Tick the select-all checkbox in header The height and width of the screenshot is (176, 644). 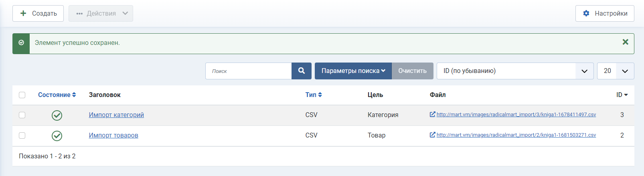pyautogui.click(x=22, y=95)
